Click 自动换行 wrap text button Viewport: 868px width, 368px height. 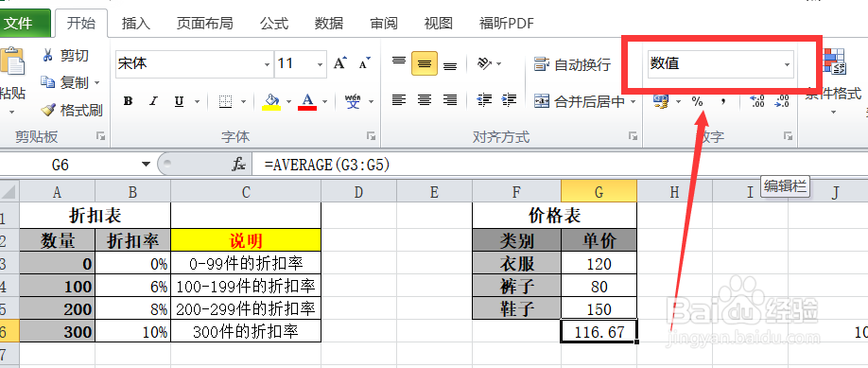pos(572,64)
